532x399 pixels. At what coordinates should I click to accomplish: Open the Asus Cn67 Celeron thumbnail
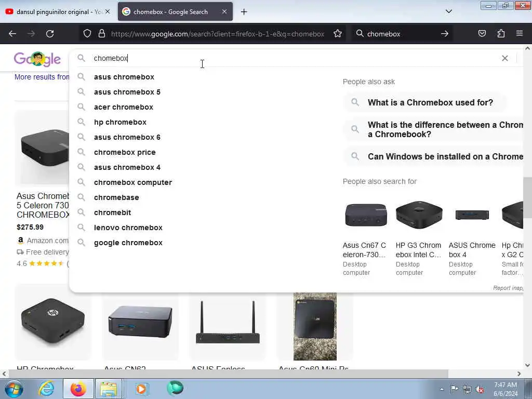pos(366,215)
